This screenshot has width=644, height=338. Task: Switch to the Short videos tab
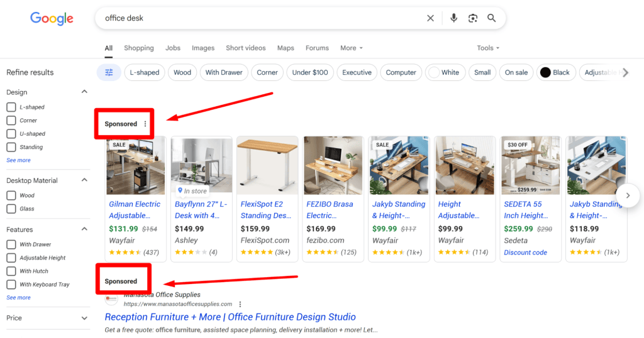(x=246, y=48)
